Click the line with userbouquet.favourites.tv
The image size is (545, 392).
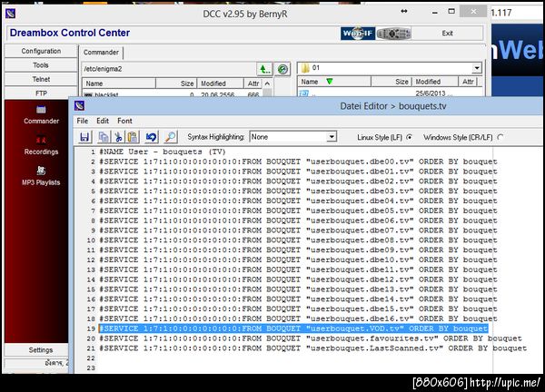[311, 338]
